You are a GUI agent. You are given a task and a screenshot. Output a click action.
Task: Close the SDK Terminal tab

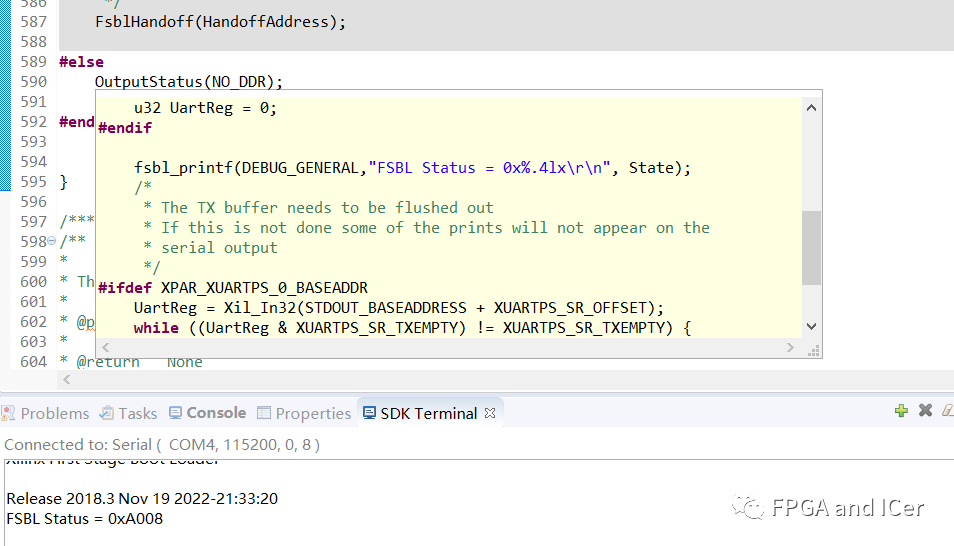[x=490, y=413]
